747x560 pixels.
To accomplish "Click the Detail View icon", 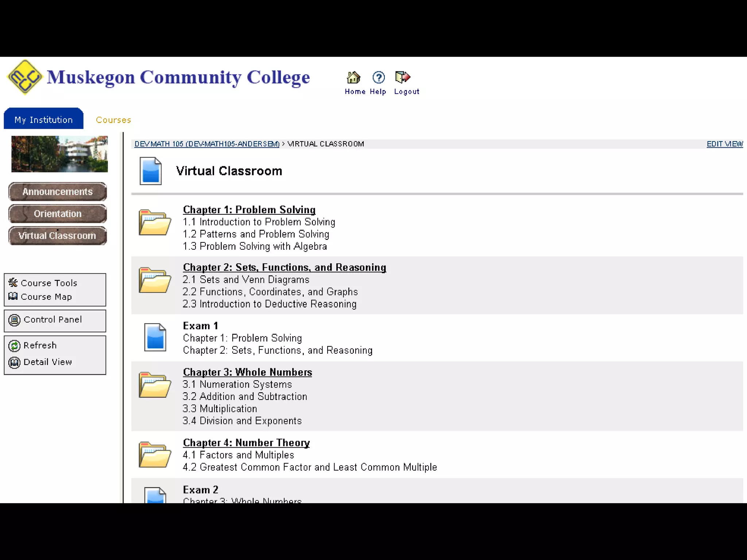I will 14,362.
